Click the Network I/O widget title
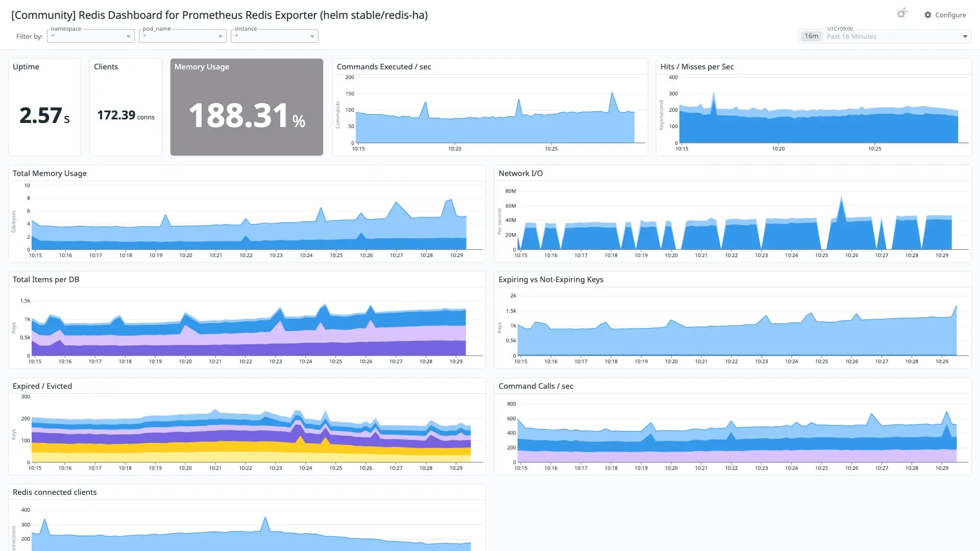Image resolution: width=980 pixels, height=551 pixels. click(x=521, y=173)
